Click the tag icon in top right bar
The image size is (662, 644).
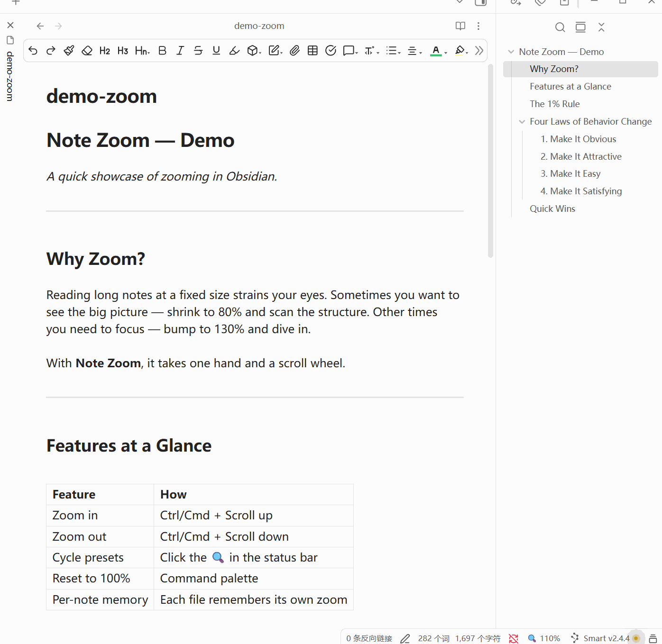(540, 2)
